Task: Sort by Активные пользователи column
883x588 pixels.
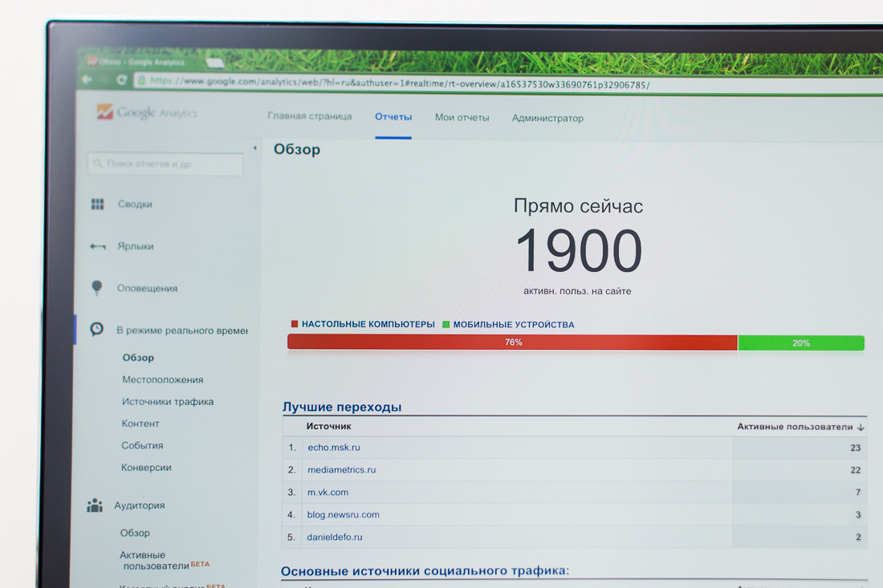Action: point(800,427)
